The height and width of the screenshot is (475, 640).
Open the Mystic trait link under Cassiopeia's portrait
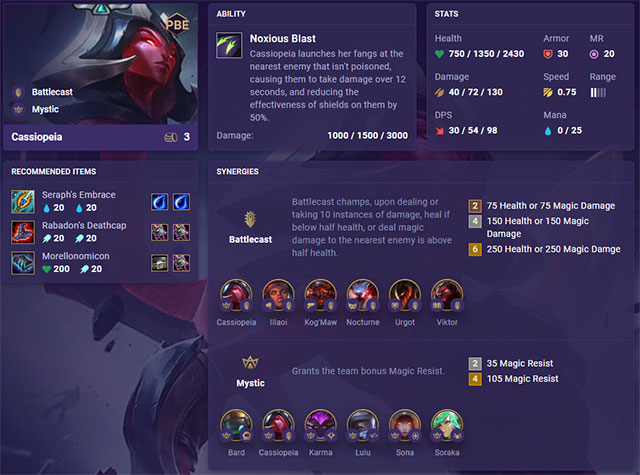pos(45,109)
